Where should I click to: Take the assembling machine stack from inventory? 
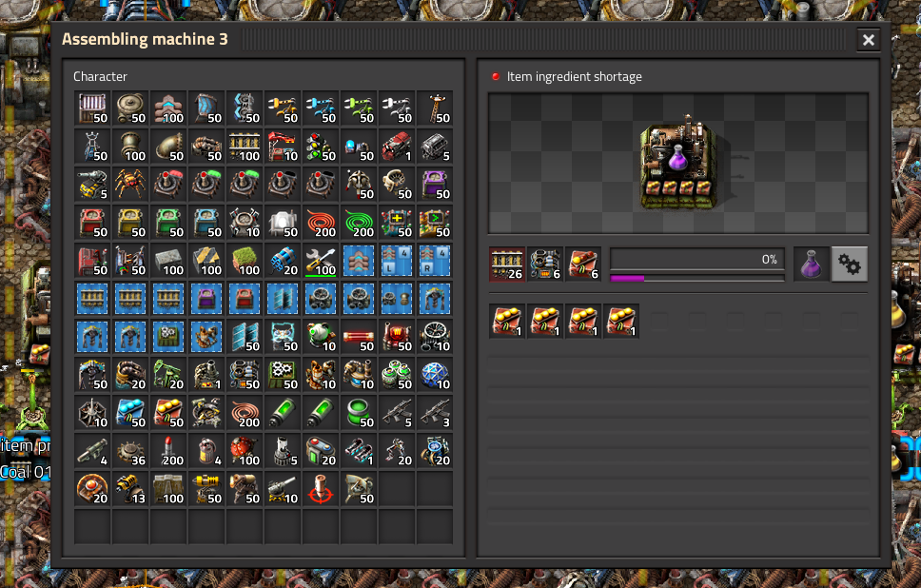(283, 375)
